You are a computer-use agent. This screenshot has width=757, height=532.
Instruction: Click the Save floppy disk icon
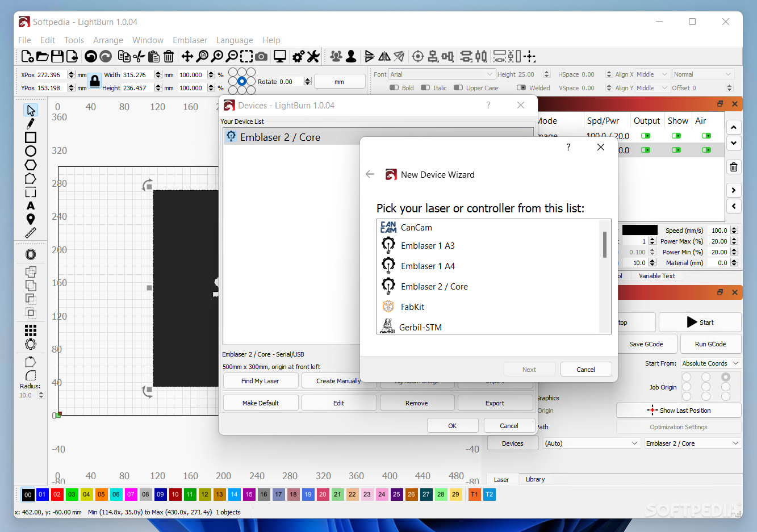[x=57, y=56]
